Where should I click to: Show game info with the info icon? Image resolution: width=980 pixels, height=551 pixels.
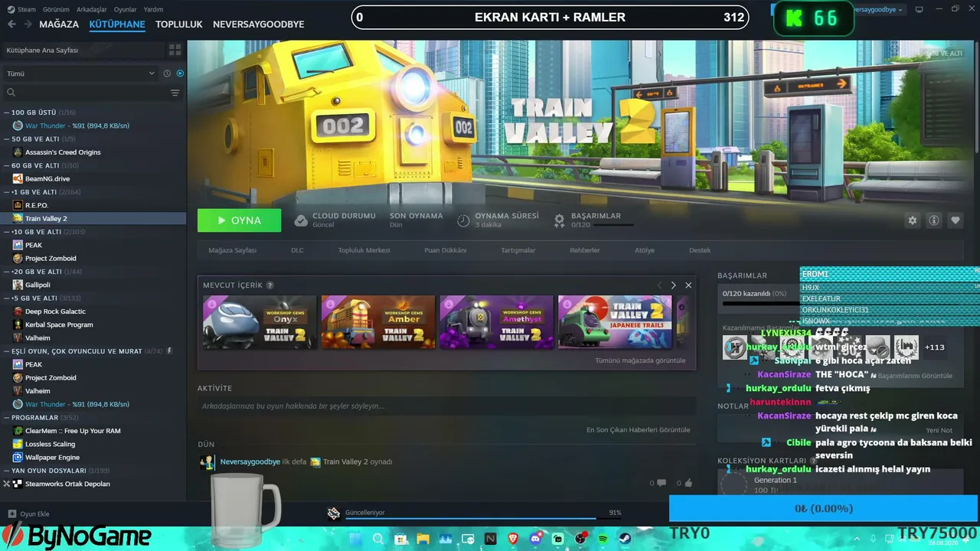click(x=934, y=220)
